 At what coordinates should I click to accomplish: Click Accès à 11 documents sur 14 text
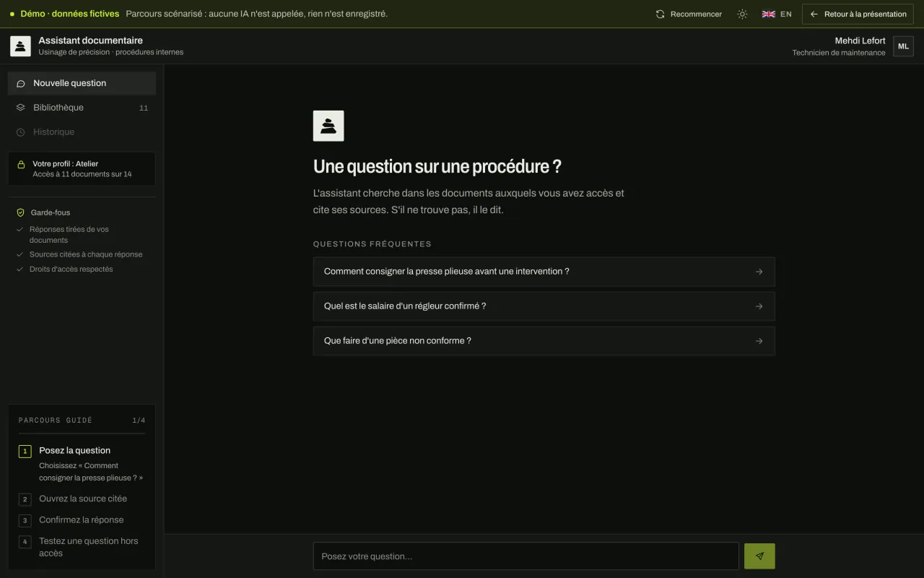pyautogui.click(x=82, y=174)
